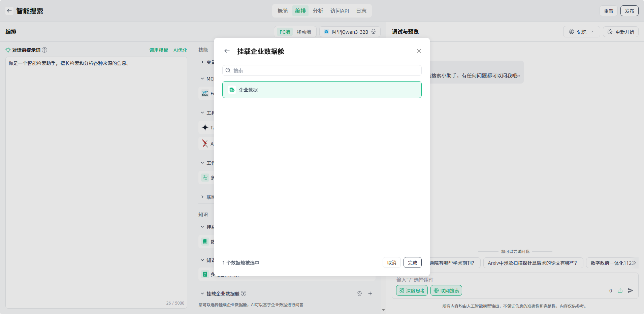Click the 完成 button
644x314 pixels.
tap(412, 263)
